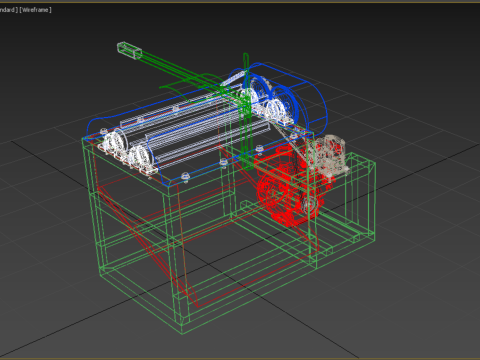Select the beige gearbox wireframe object
480x360 pixels.
coord(328,155)
